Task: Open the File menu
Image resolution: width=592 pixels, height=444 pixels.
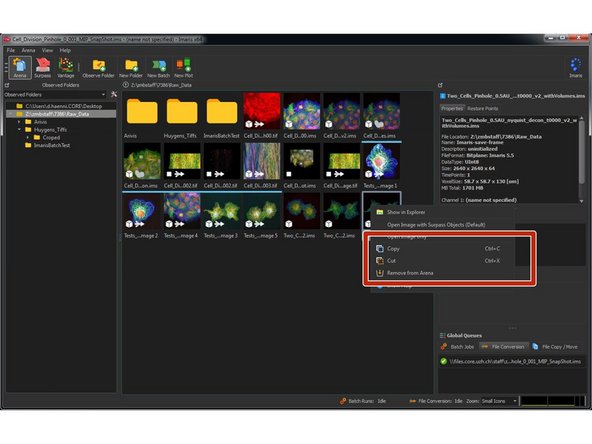Action: coord(11,50)
